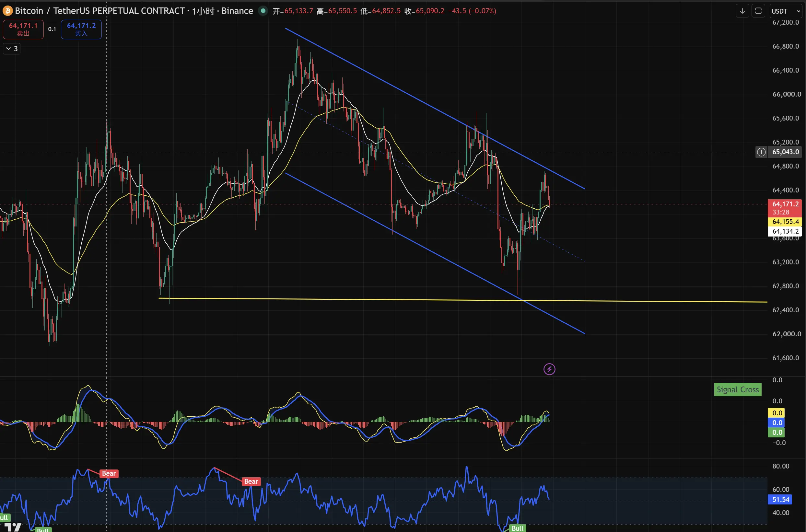Click the orange Bitcoin symbol logo
Viewport: 806px width, 532px height.
tap(7, 11)
